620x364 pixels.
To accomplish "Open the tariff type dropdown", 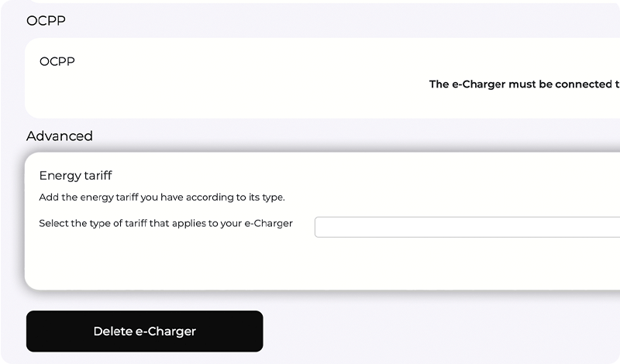I will (467, 227).
